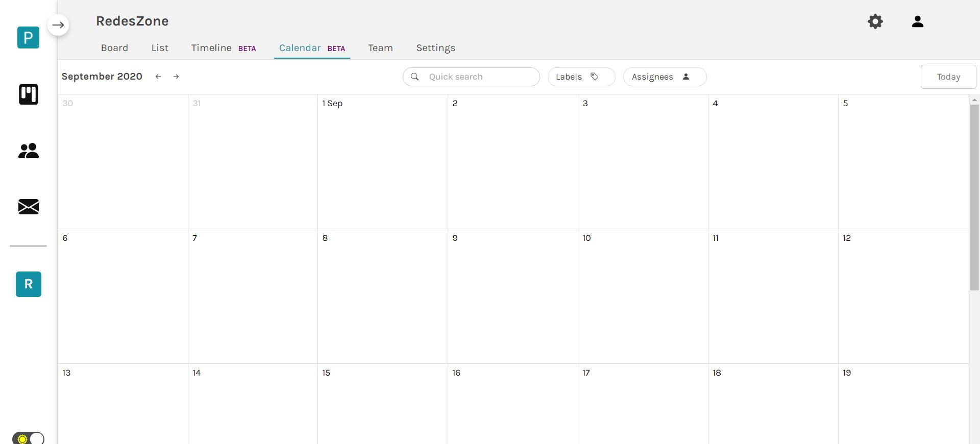Open the Team tab

click(380, 48)
